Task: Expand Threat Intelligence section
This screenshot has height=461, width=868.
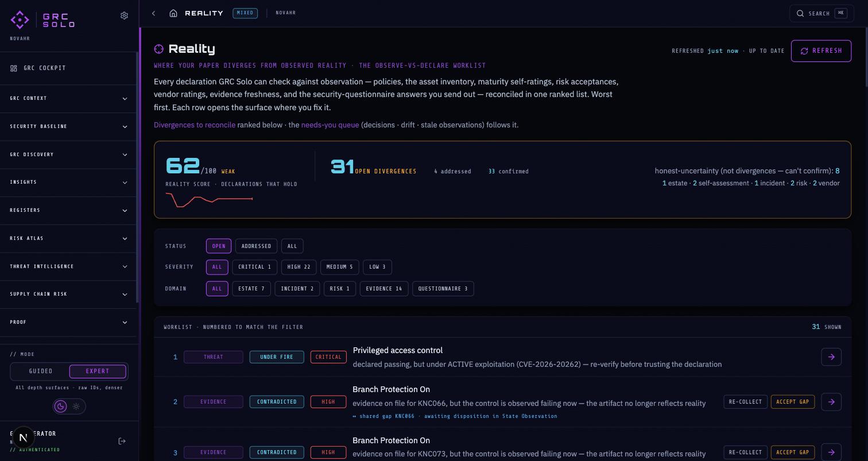Action: 68,266
